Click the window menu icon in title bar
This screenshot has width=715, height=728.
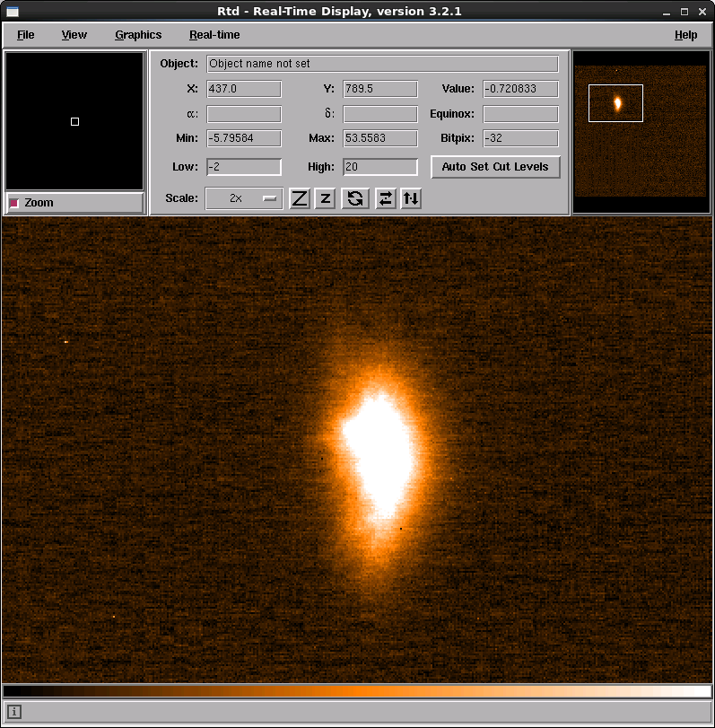tap(10, 12)
